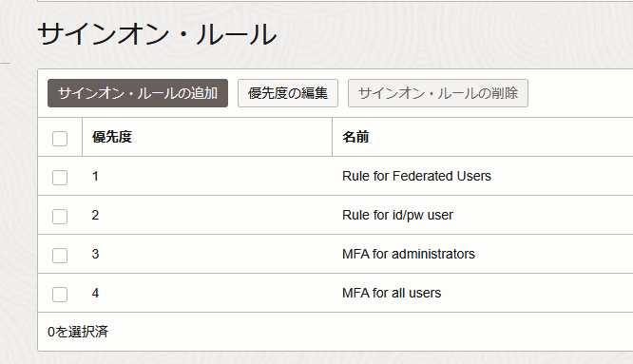The width and height of the screenshot is (633, 364).
Task: Select the MFA for all users name
Action: [392, 293]
